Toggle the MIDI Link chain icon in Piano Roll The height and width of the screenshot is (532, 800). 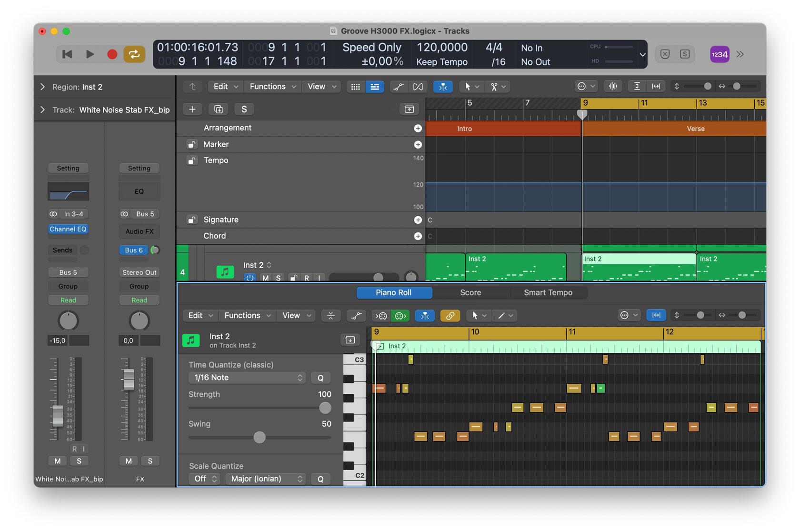pyautogui.click(x=450, y=316)
